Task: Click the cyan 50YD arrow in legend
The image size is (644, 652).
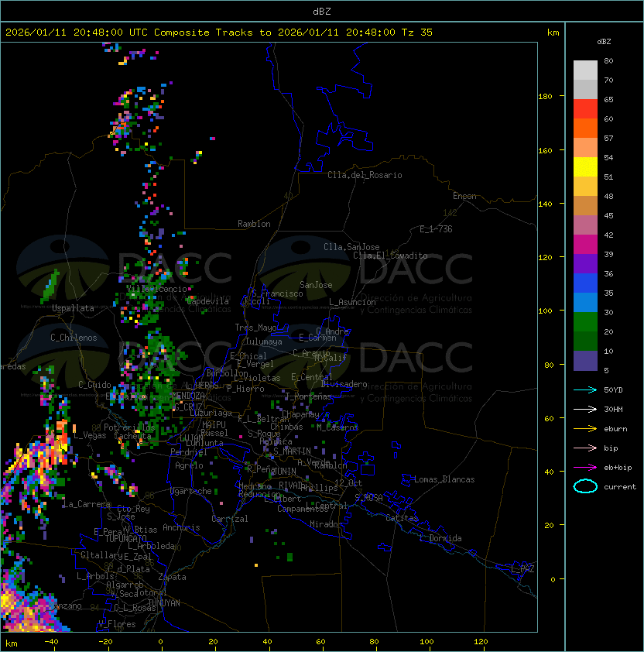Action: point(585,389)
